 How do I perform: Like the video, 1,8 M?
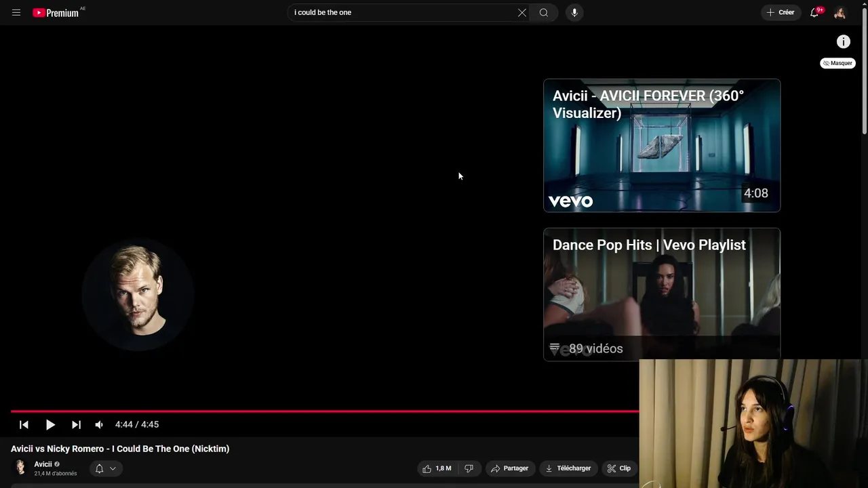[x=437, y=468]
